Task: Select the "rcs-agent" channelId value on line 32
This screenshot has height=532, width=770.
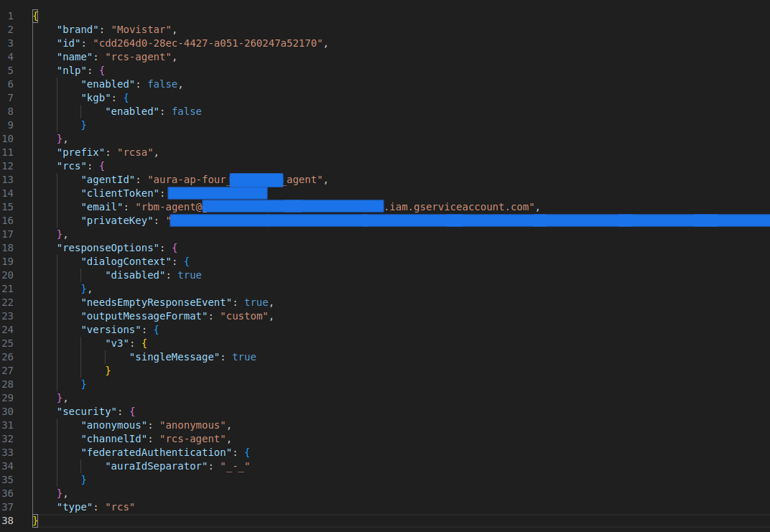Action: [192, 439]
